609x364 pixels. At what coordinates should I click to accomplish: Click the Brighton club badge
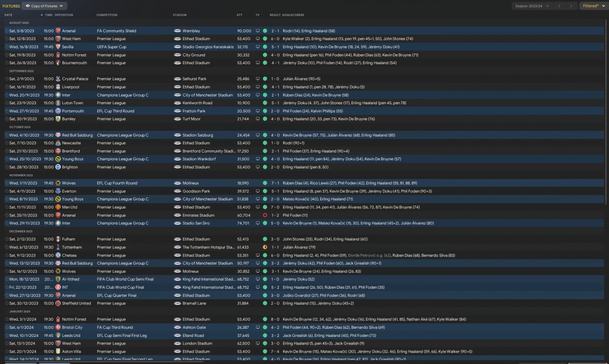(58, 167)
